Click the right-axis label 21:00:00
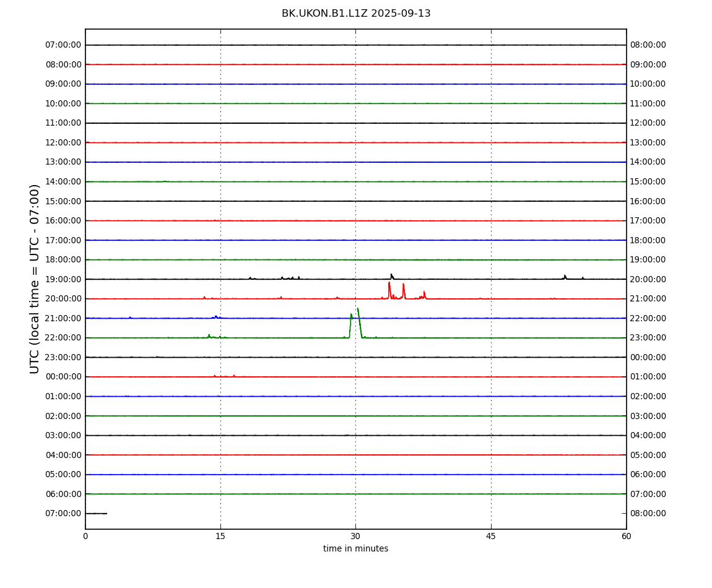Screen dimensions: 712x588 tap(648, 299)
